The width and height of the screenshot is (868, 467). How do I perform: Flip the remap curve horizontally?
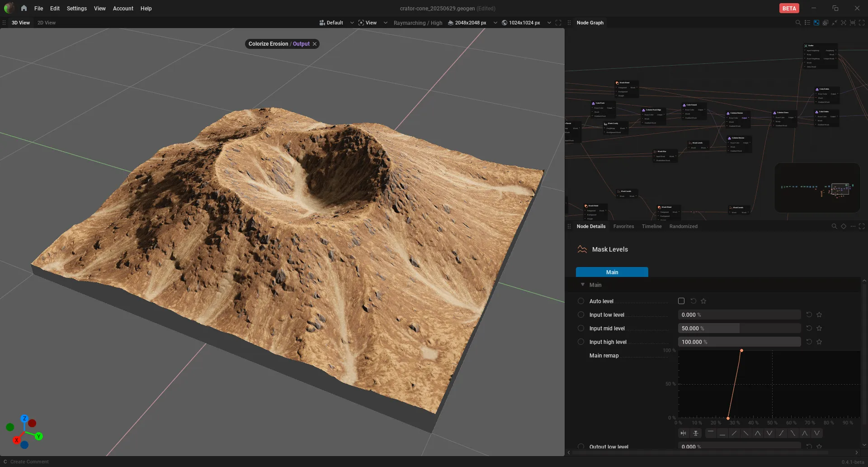point(684,433)
